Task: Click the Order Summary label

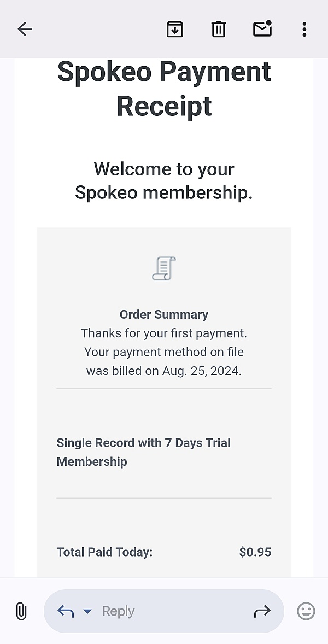Action: coord(164,314)
